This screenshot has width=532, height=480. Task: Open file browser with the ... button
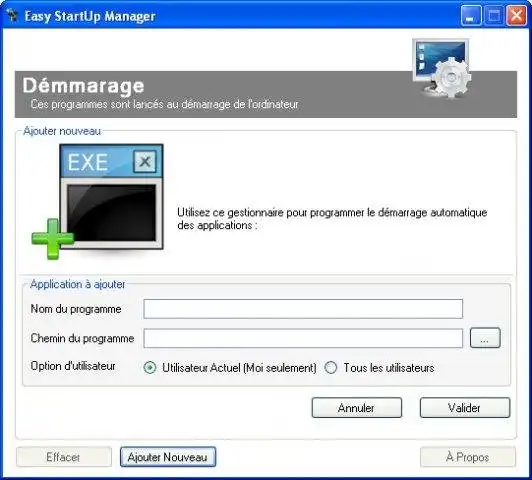(x=485, y=338)
